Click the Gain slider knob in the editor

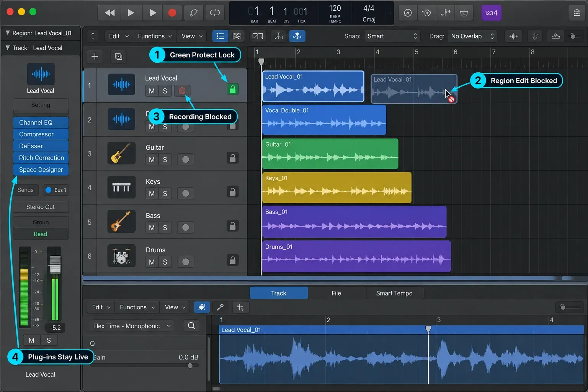click(x=190, y=366)
